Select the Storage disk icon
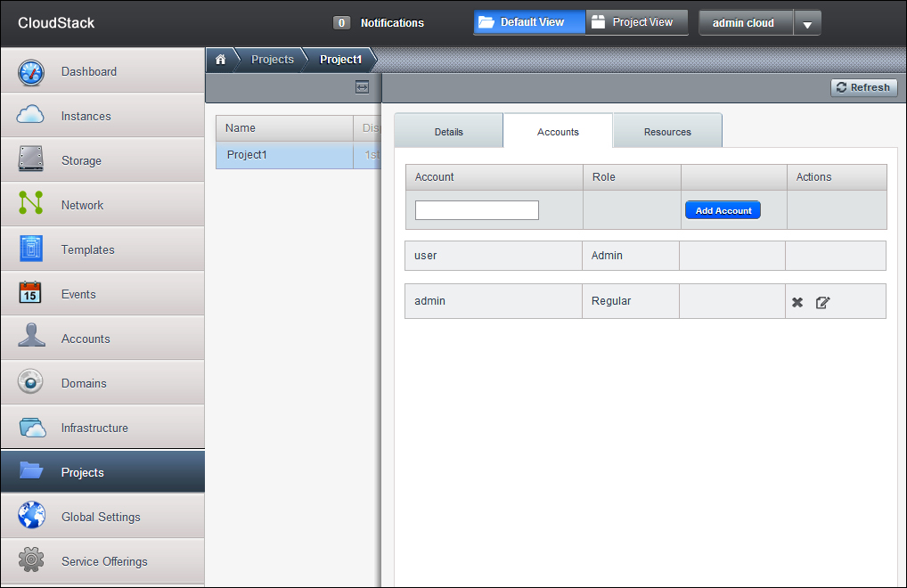 coord(31,160)
